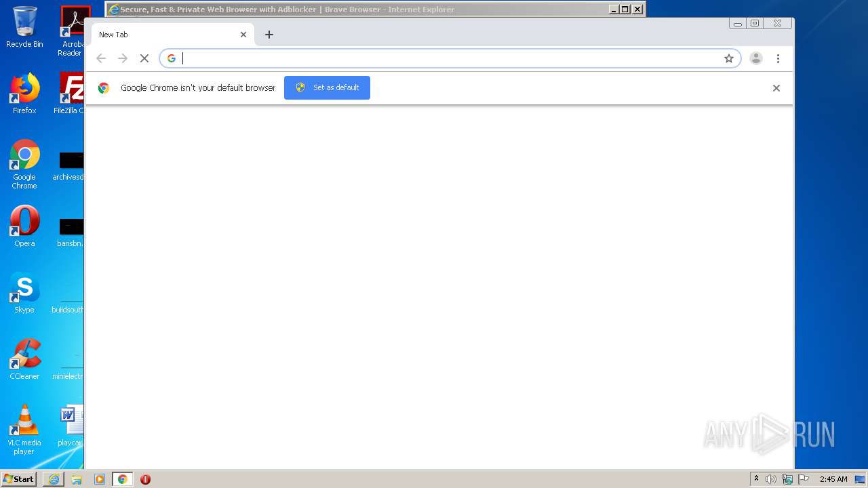Open the network tray icon

[787, 479]
